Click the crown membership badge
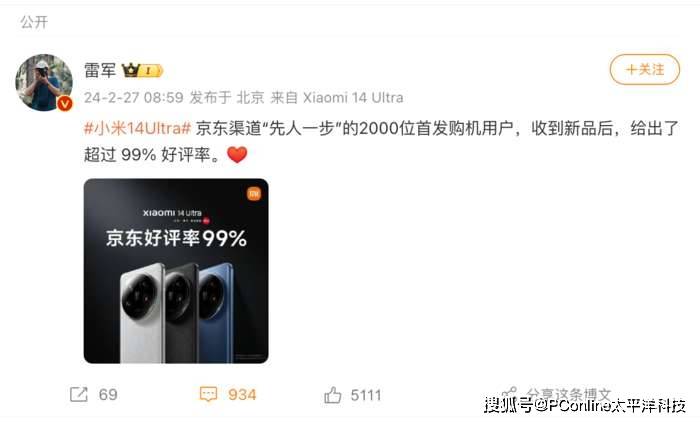This screenshot has width=700, height=422. point(142,70)
